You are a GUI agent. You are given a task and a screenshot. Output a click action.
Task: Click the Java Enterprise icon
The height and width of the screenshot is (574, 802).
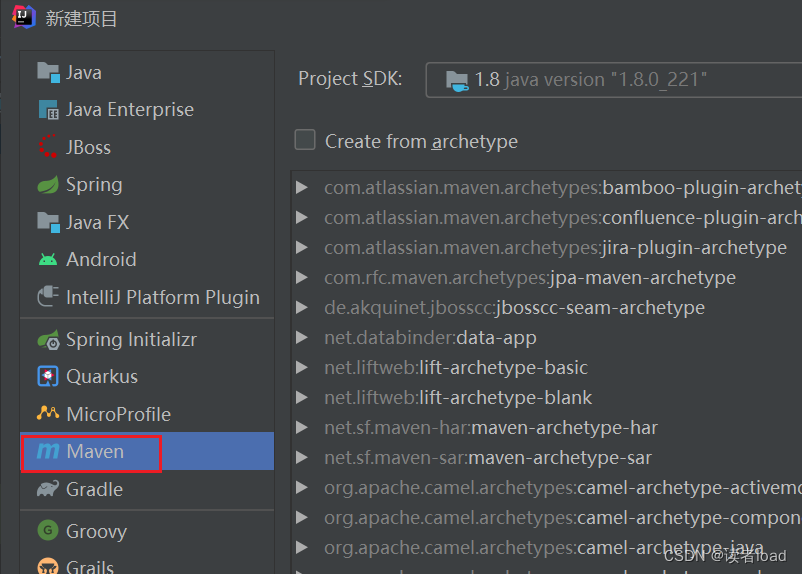coord(49,109)
